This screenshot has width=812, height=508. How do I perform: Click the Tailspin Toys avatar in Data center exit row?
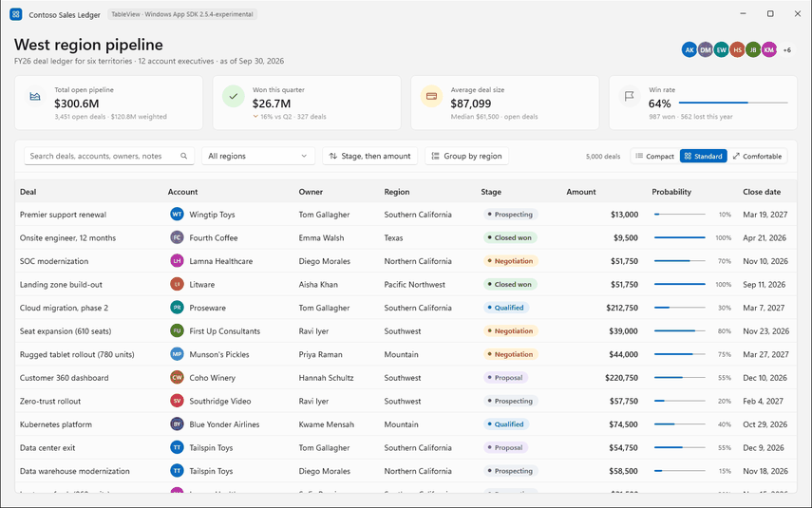tap(177, 447)
